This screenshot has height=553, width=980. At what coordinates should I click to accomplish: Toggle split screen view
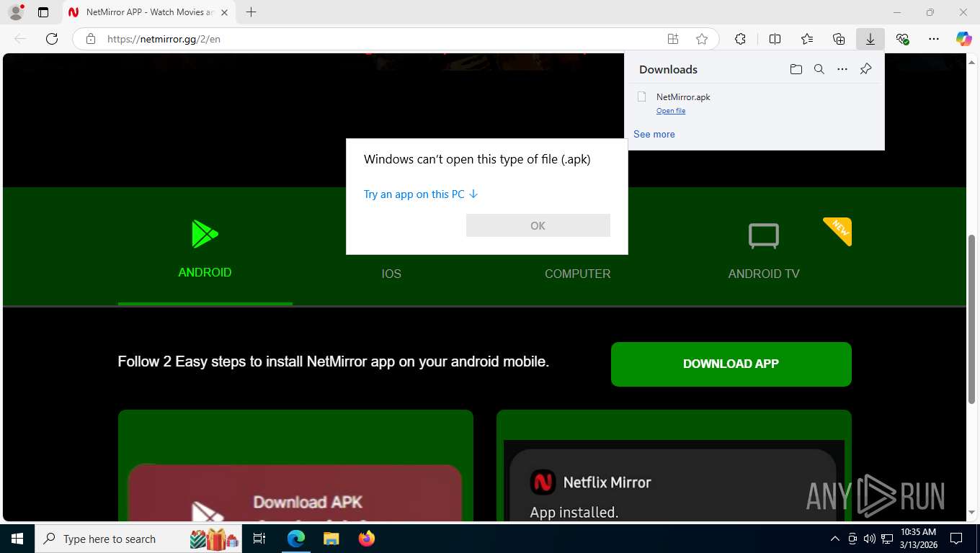775,39
